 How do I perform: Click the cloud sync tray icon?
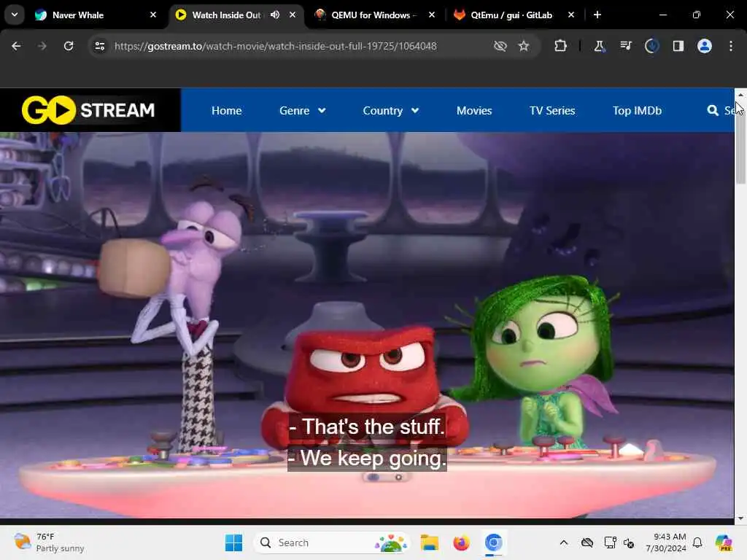pos(587,542)
